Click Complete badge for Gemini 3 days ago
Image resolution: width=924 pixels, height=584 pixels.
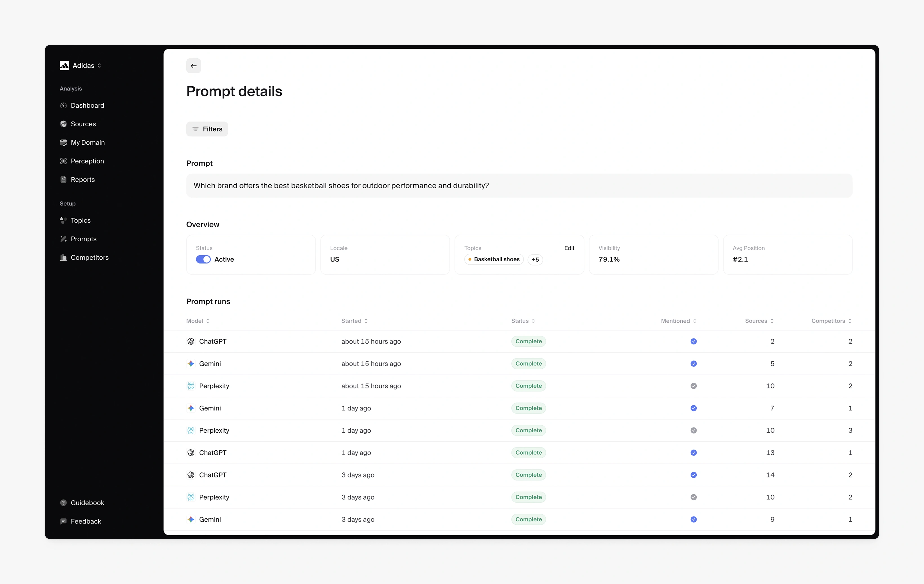(x=528, y=519)
